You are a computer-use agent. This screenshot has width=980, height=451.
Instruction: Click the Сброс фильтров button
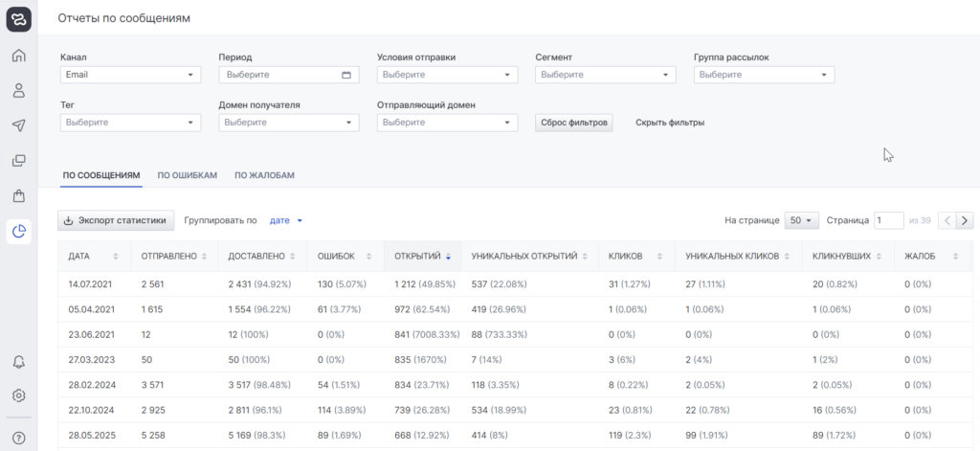click(573, 123)
